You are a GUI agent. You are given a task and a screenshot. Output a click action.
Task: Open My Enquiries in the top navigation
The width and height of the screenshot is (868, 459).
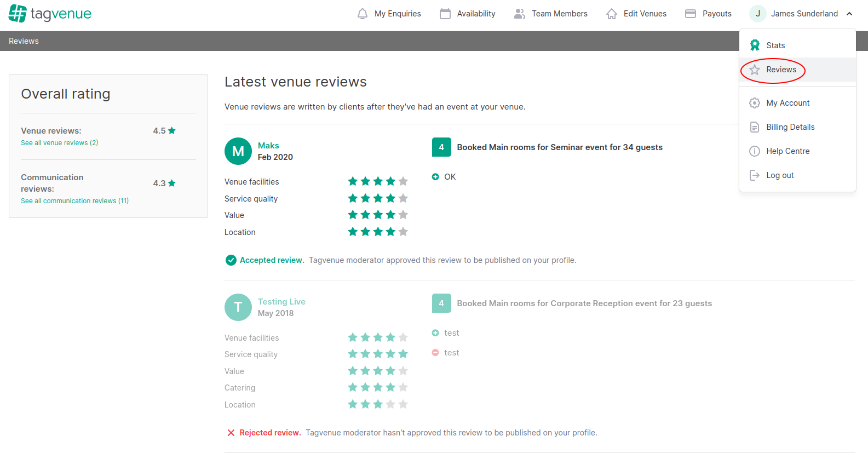[x=389, y=14]
